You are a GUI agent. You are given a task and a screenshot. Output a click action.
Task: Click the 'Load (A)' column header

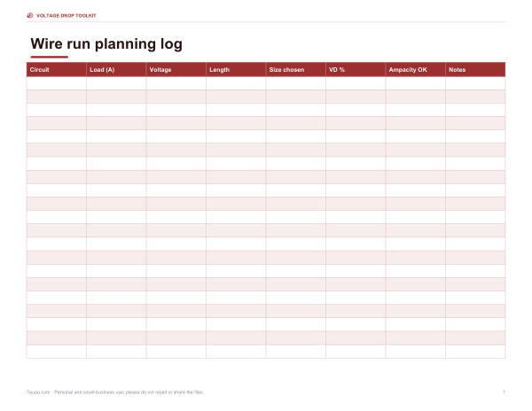click(116, 69)
